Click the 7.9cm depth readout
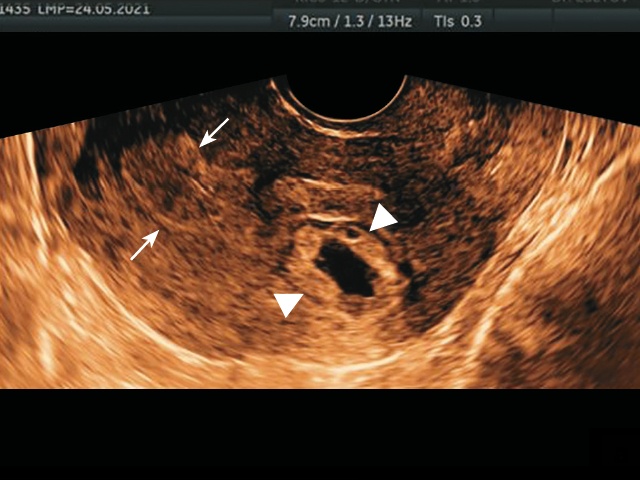Screen dimensions: 640x480 coord(308,21)
